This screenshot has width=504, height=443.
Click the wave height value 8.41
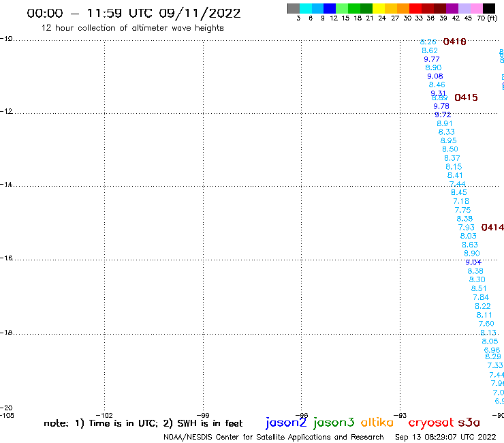click(x=455, y=175)
